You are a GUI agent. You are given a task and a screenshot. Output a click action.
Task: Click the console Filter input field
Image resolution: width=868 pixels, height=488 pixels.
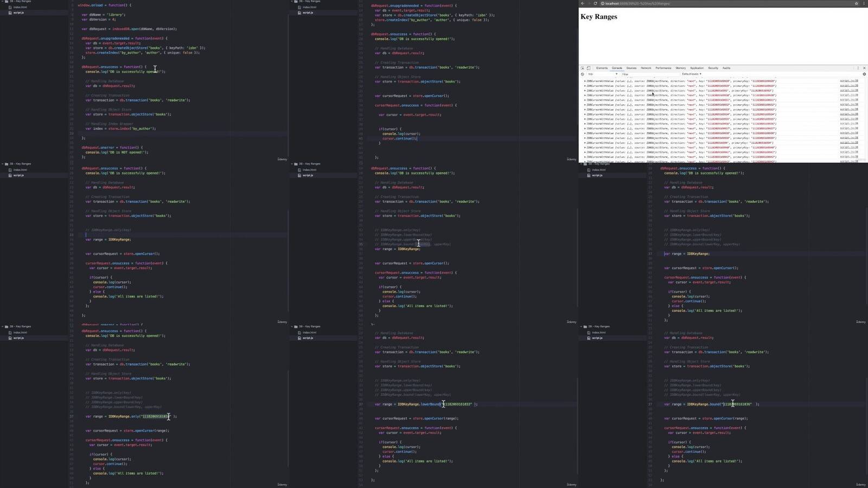point(648,74)
